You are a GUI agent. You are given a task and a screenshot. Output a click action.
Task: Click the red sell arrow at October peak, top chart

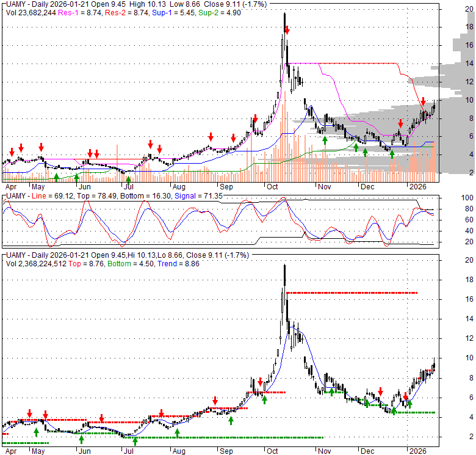point(287,30)
